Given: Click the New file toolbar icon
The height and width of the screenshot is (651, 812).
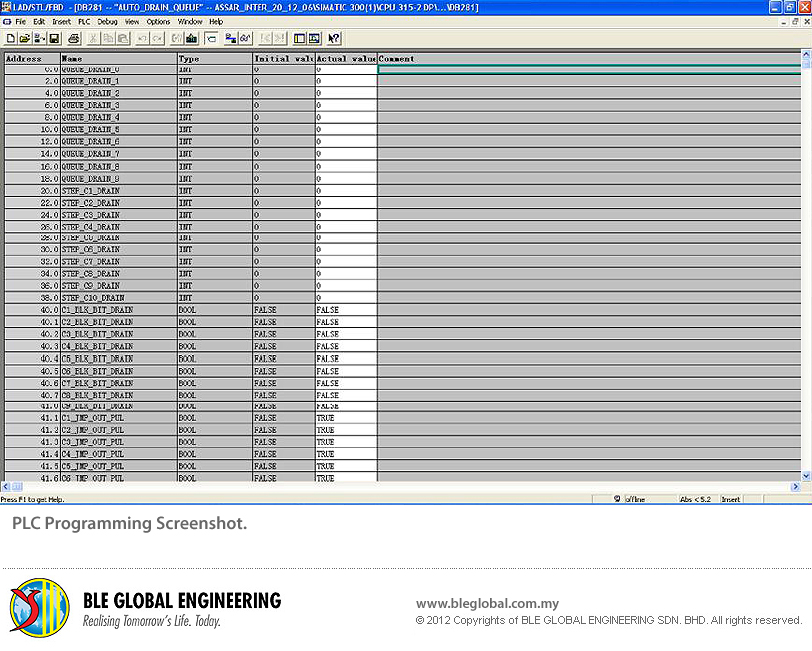Looking at the screenshot, I should [11, 38].
